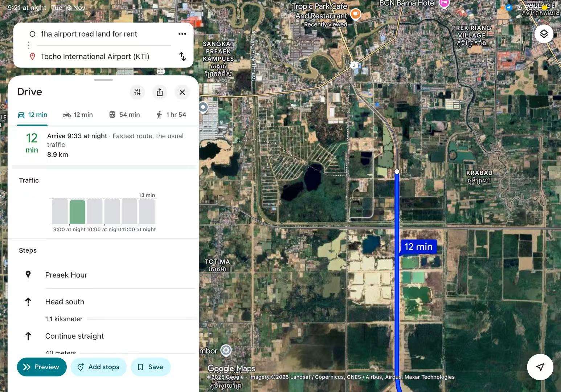Open the map layers selector
This screenshot has width=561, height=392.
coord(543,34)
